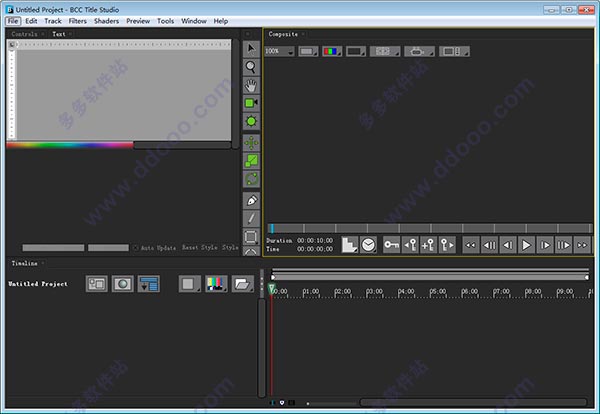The image size is (600, 414).
Task: Step forward one frame
Action: 545,245
